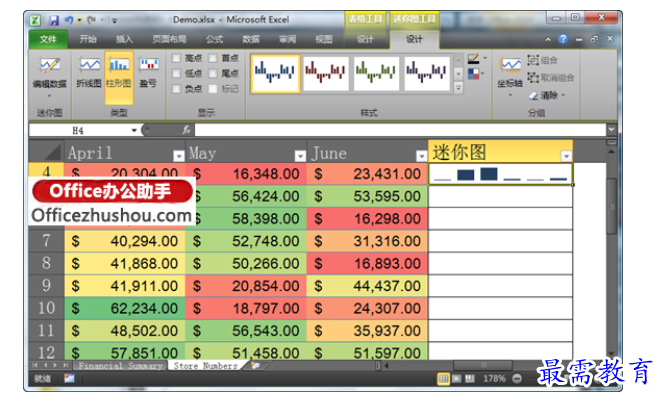661x403 pixels.
Task: Click the Page Layout view status icon
Action: coord(457,379)
